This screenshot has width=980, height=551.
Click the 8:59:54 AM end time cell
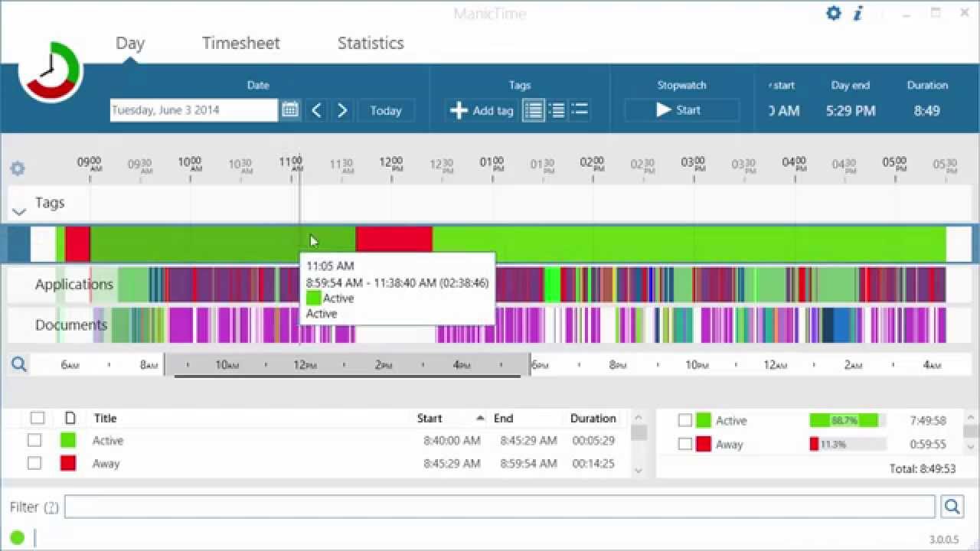coord(529,463)
